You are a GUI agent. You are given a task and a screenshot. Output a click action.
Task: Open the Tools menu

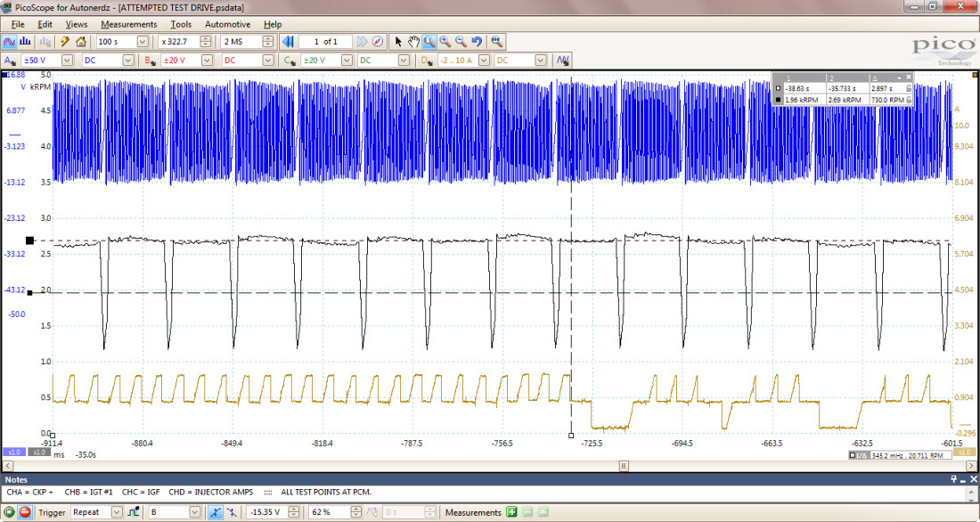[181, 24]
